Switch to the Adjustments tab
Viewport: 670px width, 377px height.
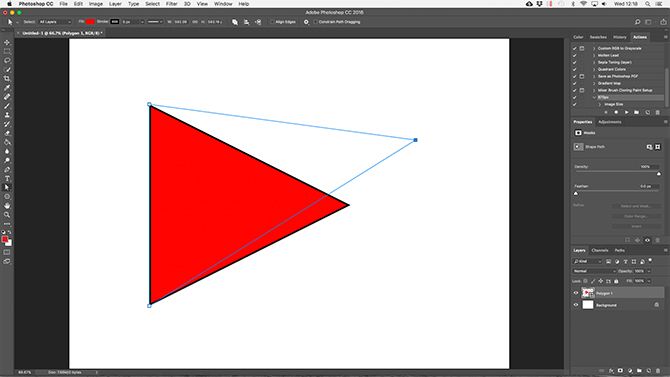610,122
